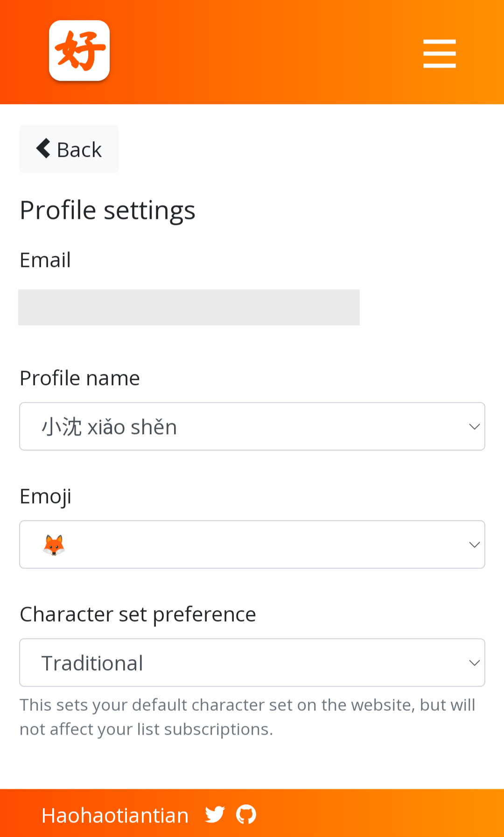
Task: Click the Emoji field label
Action: coord(46,496)
